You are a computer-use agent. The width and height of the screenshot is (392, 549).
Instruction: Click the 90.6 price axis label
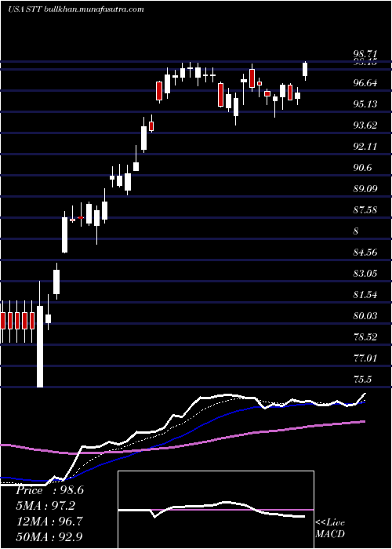(x=362, y=168)
